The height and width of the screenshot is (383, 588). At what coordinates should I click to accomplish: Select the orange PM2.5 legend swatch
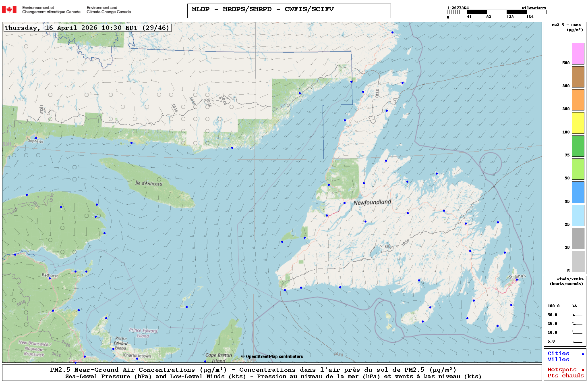tap(578, 100)
